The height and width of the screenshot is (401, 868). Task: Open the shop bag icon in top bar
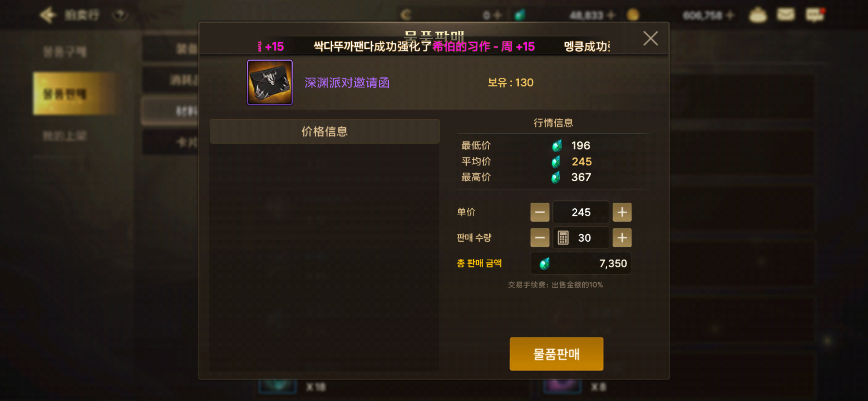coord(757,15)
